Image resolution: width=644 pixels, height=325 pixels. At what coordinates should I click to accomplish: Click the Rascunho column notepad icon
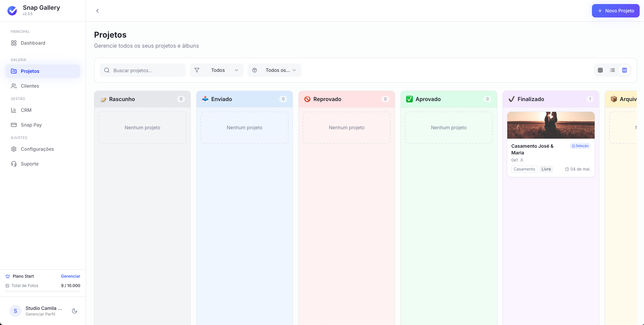click(x=103, y=99)
